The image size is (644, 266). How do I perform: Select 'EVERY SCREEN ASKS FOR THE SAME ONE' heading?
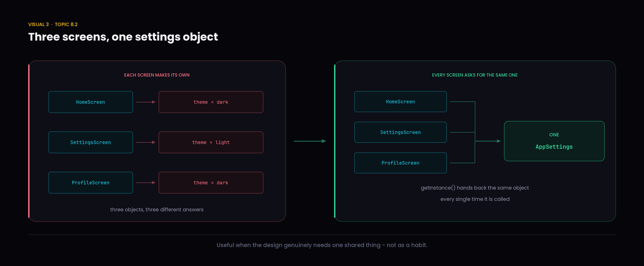pyautogui.click(x=475, y=75)
